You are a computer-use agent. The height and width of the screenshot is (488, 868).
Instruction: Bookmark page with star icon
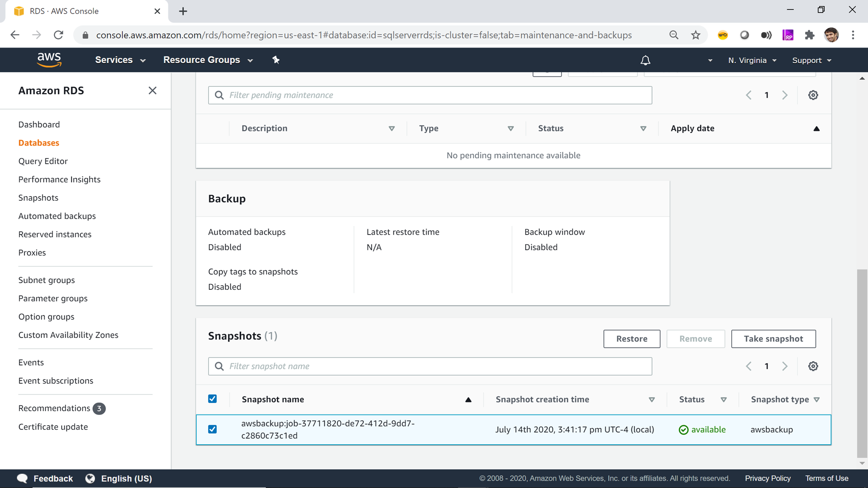tap(696, 35)
